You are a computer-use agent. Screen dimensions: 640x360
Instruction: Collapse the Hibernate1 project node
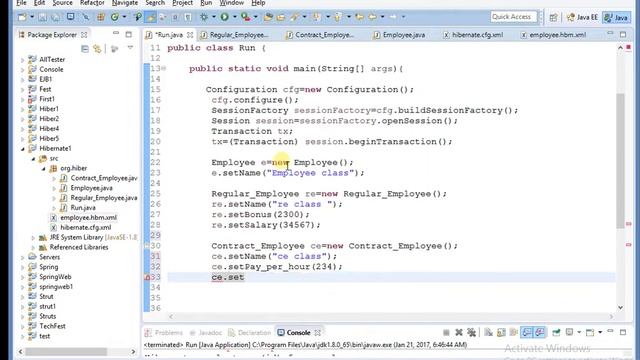[23, 149]
